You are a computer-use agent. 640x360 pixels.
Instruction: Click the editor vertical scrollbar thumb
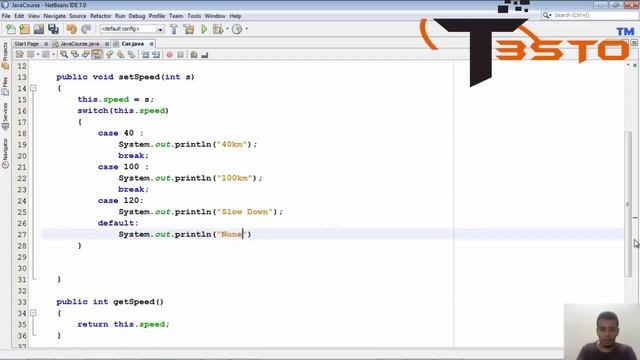point(628,204)
